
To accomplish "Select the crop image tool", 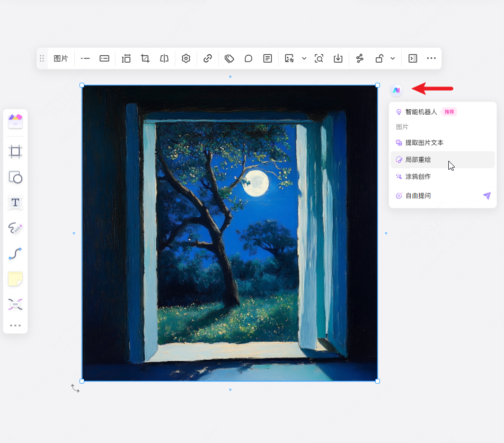I will tap(145, 58).
